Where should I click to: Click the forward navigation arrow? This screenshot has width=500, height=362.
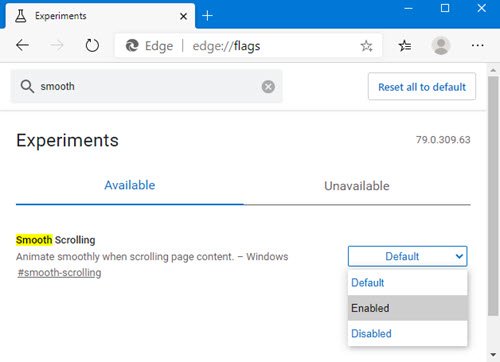(x=57, y=45)
